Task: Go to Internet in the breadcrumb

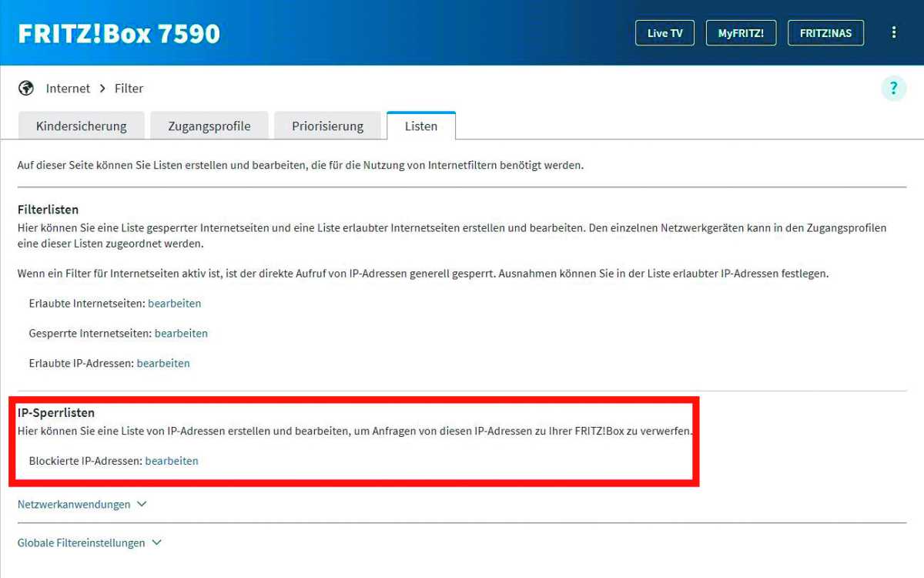Action: [68, 89]
